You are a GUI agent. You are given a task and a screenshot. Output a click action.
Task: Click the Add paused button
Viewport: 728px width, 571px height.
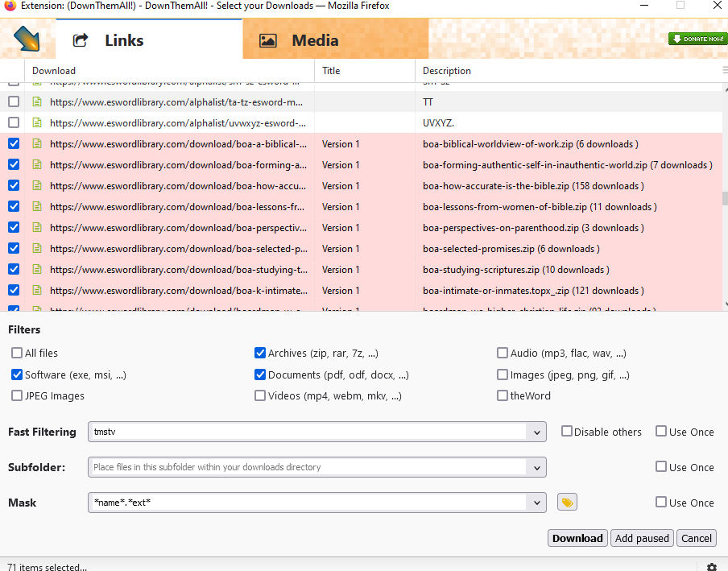(x=642, y=538)
